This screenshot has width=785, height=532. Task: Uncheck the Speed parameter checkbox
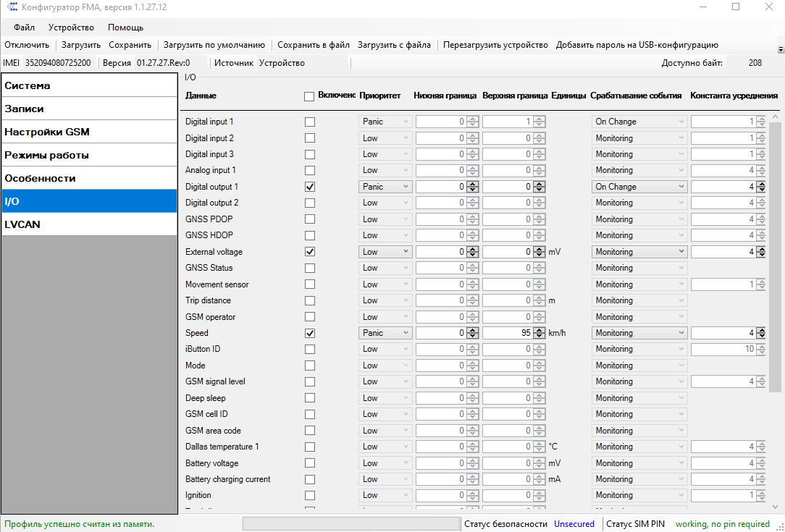310,334
